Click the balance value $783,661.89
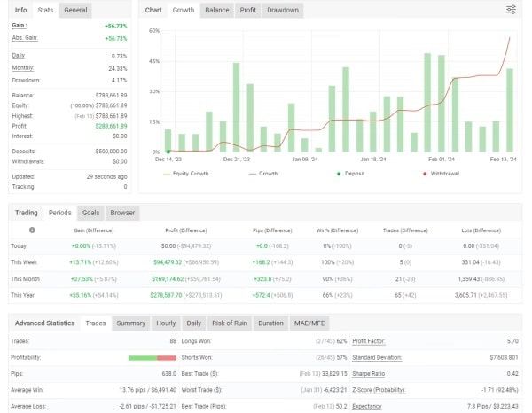Image resolution: width=532 pixels, height=413 pixels. [112, 96]
